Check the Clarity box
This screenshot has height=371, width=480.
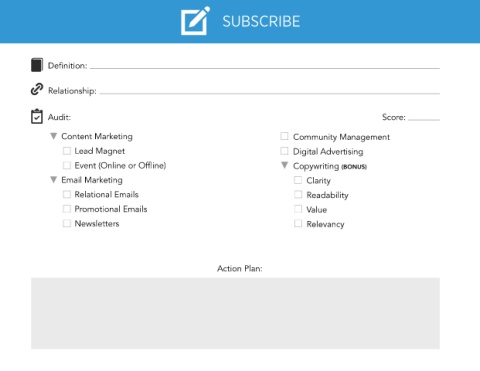pyautogui.click(x=298, y=180)
